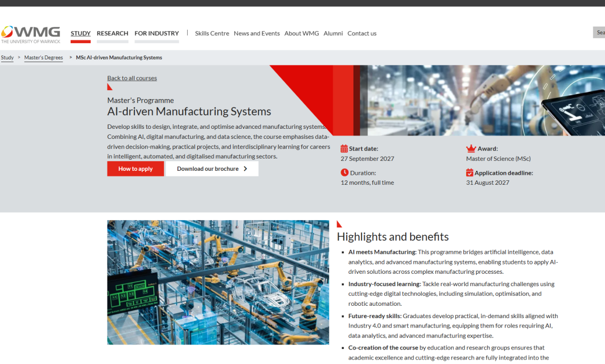Image resolution: width=605 pixels, height=364 pixels.
Task: Click the red triangle under Back to all courses
Action: pyautogui.click(x=110, y=87)
